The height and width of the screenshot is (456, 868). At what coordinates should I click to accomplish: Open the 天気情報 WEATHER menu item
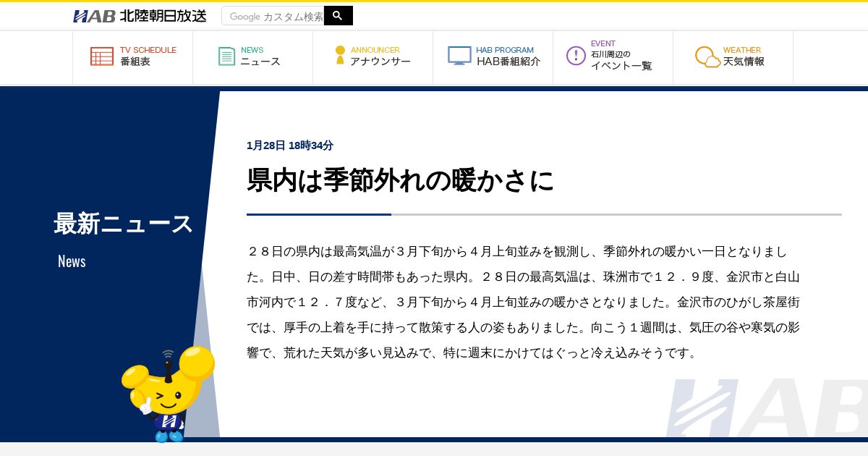[733, 57]
